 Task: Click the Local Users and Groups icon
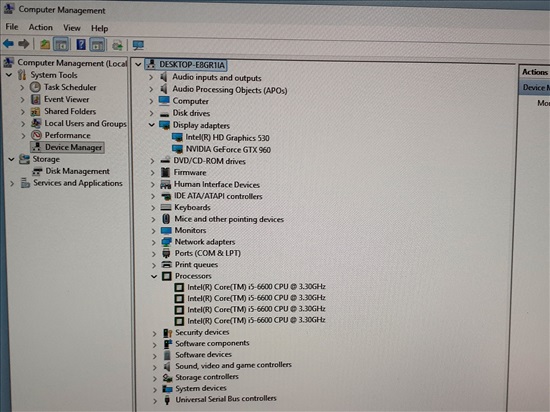click(36, 123)
